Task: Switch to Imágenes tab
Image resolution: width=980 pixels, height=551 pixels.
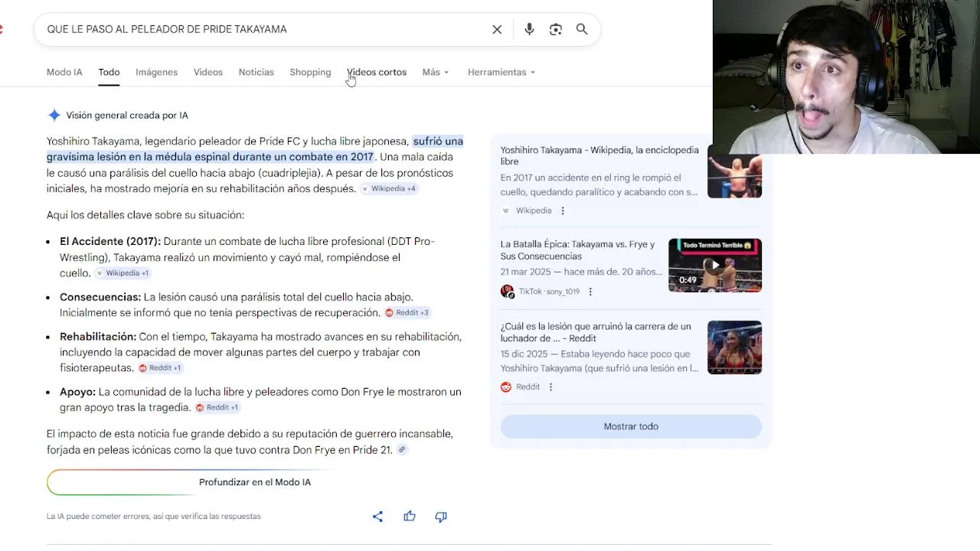Action: pyautogui.click(x=156, y=72)
